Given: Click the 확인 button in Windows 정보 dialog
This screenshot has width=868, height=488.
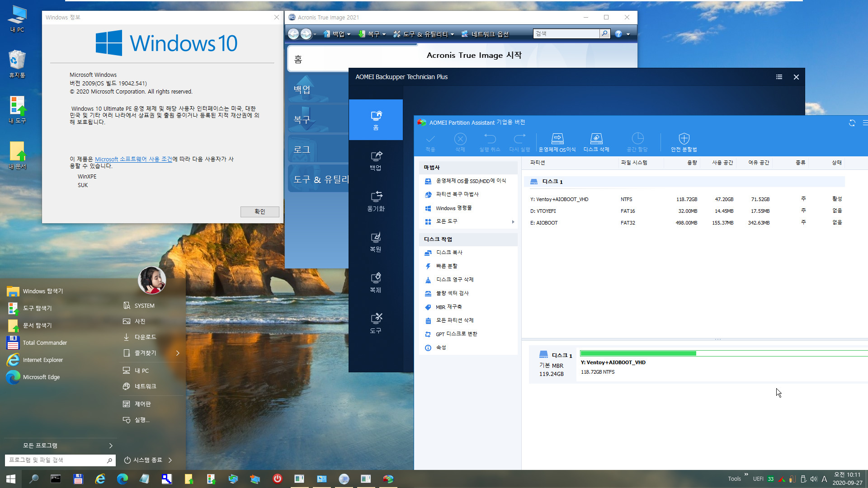Looking at the screenshot, I should pos(259,211).
